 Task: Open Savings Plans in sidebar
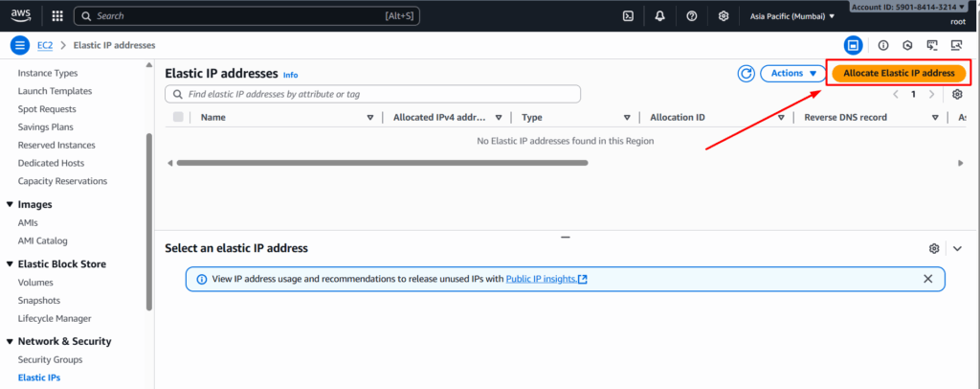coord(46,127)
